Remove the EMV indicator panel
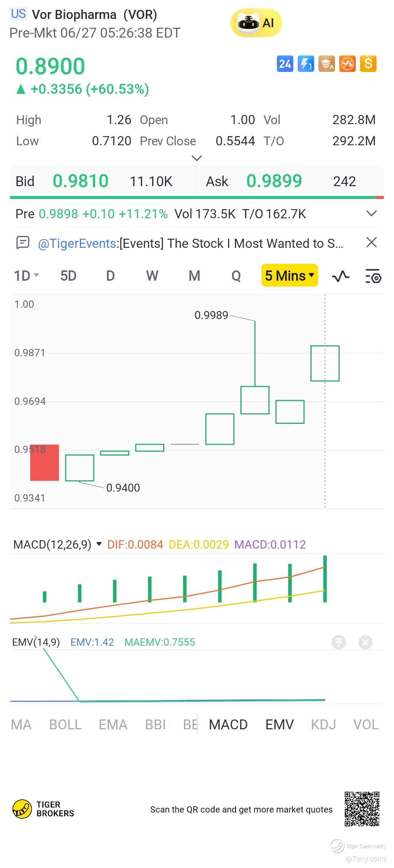The image size is (394, 868). click(x=365, y=642)
